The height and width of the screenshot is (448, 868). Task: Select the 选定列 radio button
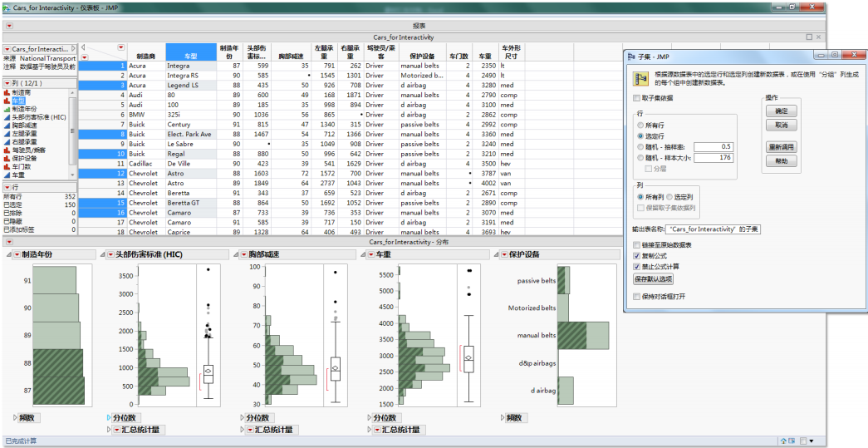pos(669,197)
